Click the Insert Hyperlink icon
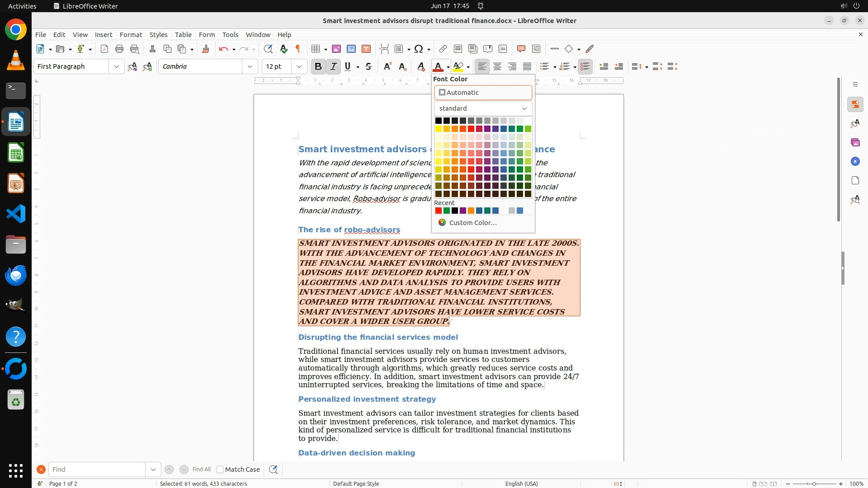 point(443,49)
